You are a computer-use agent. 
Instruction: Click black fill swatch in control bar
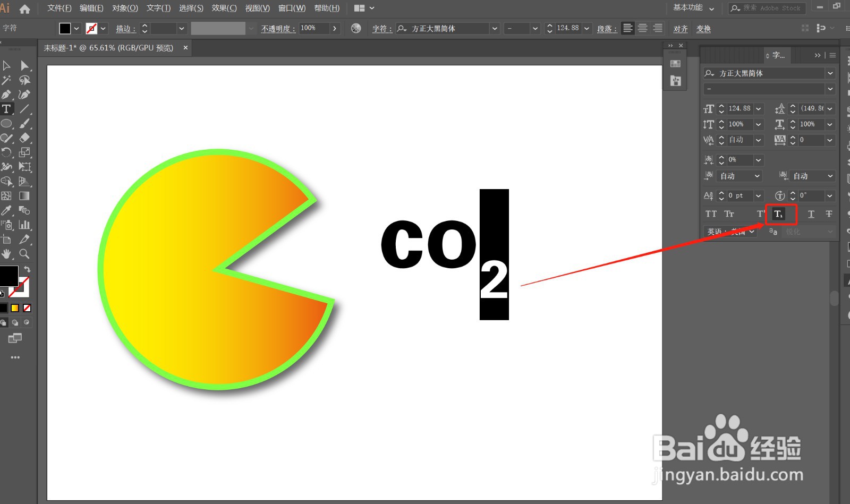pos(65,28)
